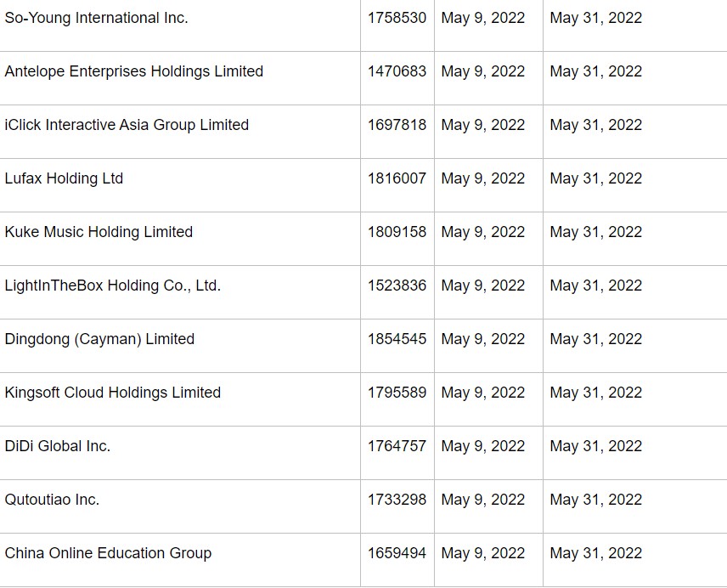
Task: Click Kuke Music Holding Limited entry
Action: [x=99, y=232]
